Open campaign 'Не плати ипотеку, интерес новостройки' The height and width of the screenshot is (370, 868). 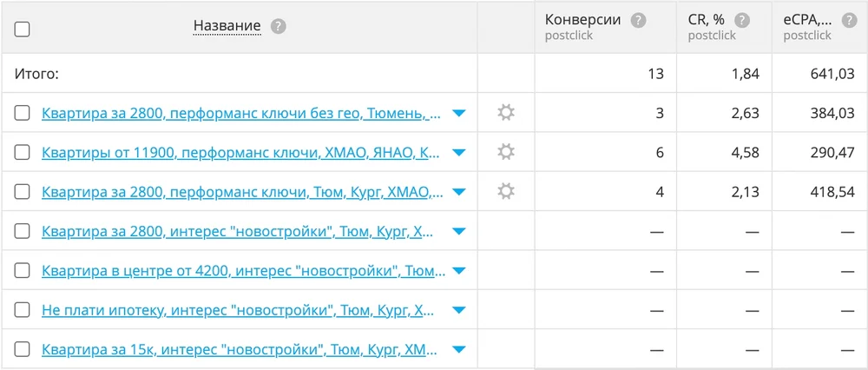[x=238, y=310]
